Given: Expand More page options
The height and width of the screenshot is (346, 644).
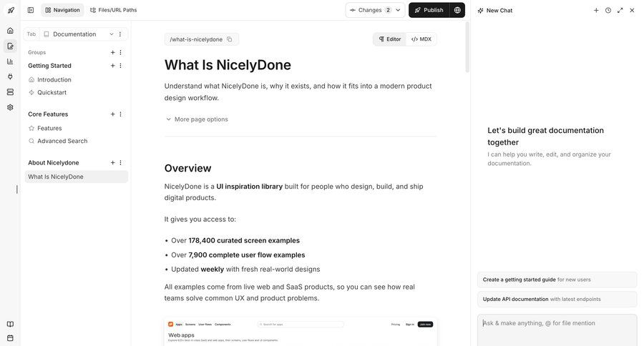Looking at the screenshot, I should [197, 119].
